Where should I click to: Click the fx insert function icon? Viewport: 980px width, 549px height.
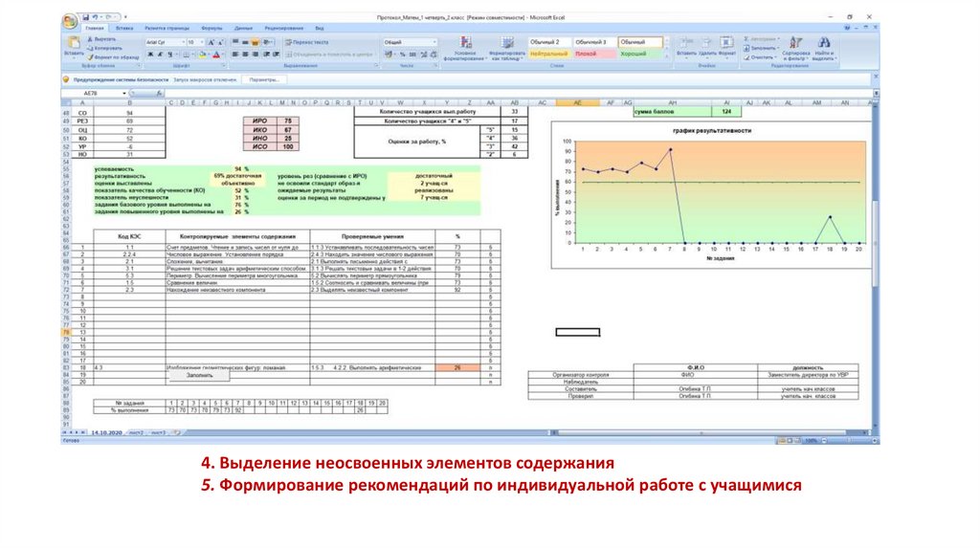pyautogui.click(x=160, y=93)
